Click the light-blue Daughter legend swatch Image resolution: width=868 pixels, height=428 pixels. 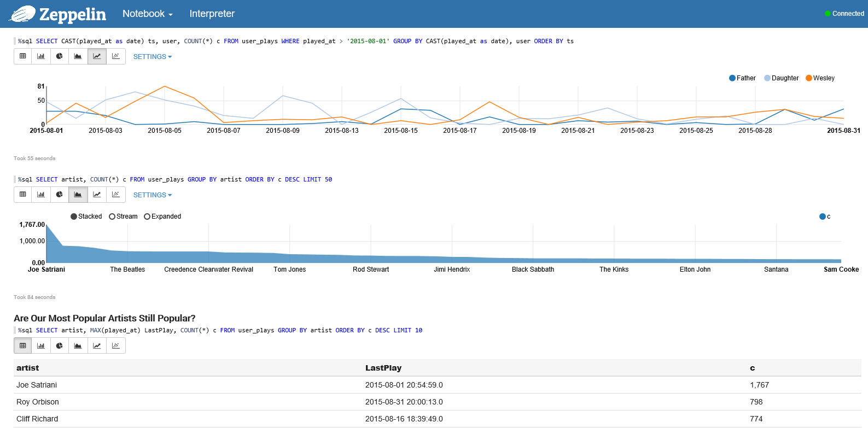[767, 78]
